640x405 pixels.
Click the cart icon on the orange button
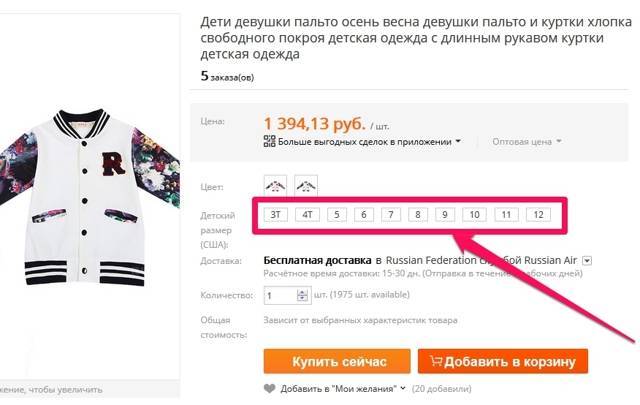coord(436,361)
